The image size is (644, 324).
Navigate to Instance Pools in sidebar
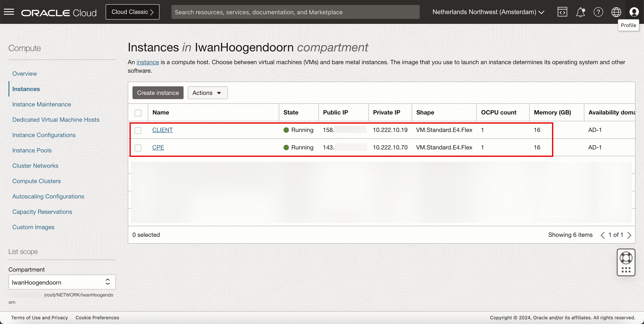click(32, 150)
